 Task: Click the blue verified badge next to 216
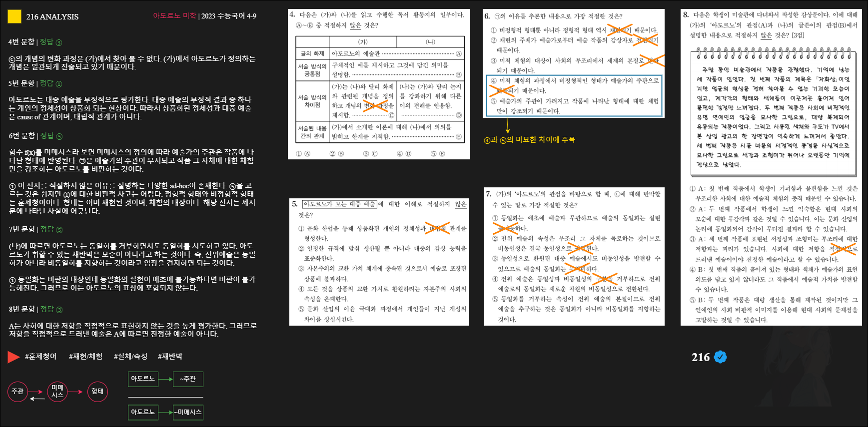[x=720, y=357]
